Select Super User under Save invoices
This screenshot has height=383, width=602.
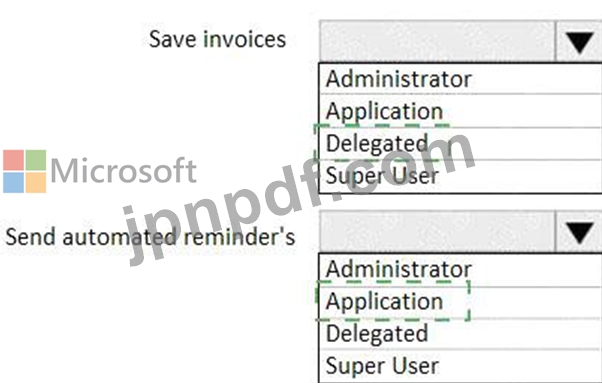click(460, 176)
